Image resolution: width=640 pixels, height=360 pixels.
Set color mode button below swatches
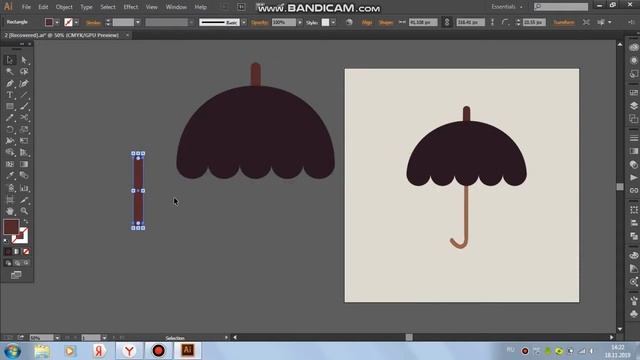point(8,251)
